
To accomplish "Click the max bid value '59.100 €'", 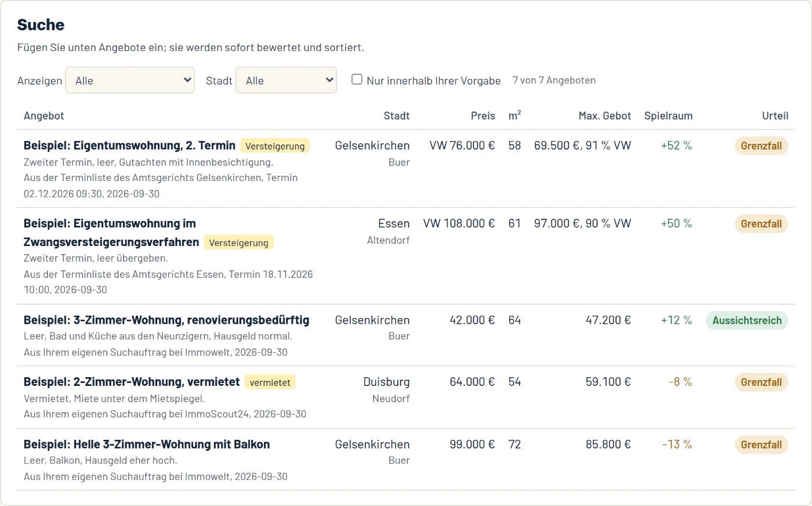I will (608, 382).
